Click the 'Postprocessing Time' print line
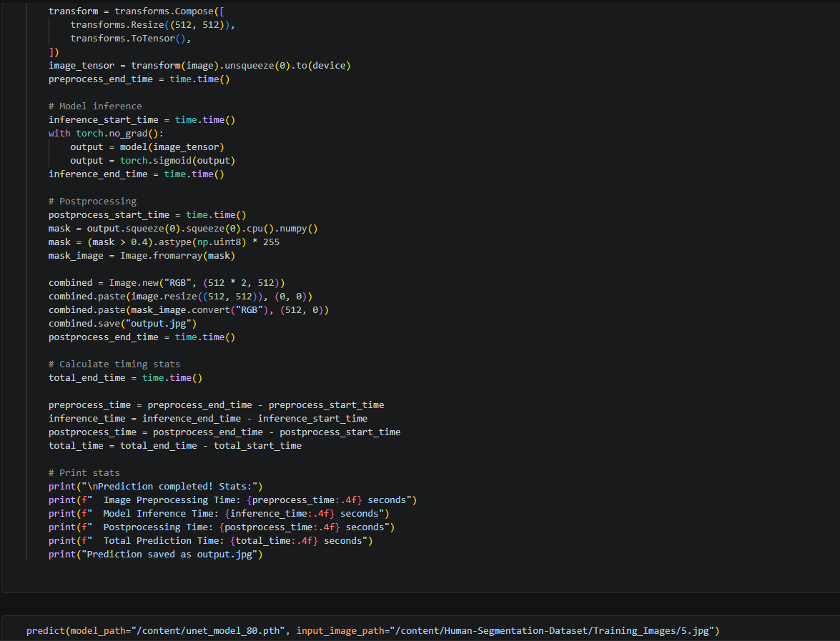The height and width of the screenshot is (641, 840). pos(222,527)
